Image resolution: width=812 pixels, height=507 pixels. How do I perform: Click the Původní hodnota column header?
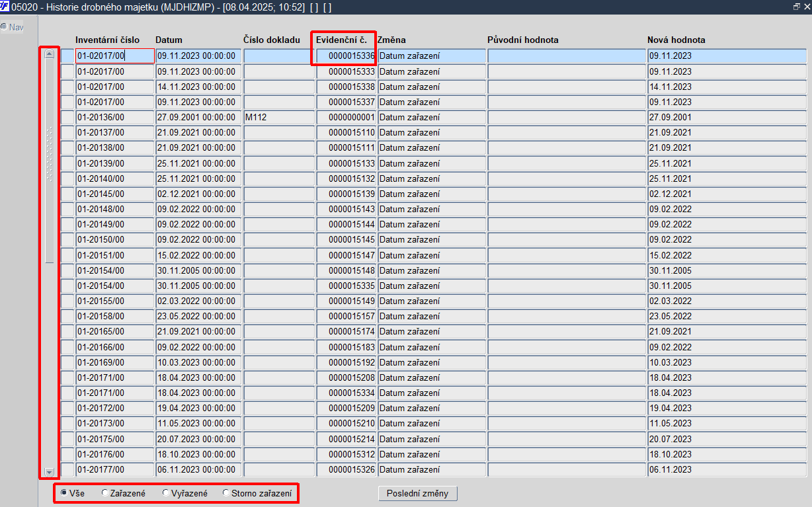tap(523, 40)
